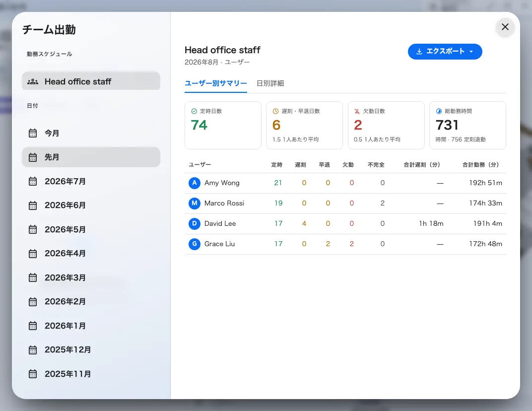Select 2026年1月 from the date list
The height and width of the screenshot is (411, 532).
click(91, 326)
